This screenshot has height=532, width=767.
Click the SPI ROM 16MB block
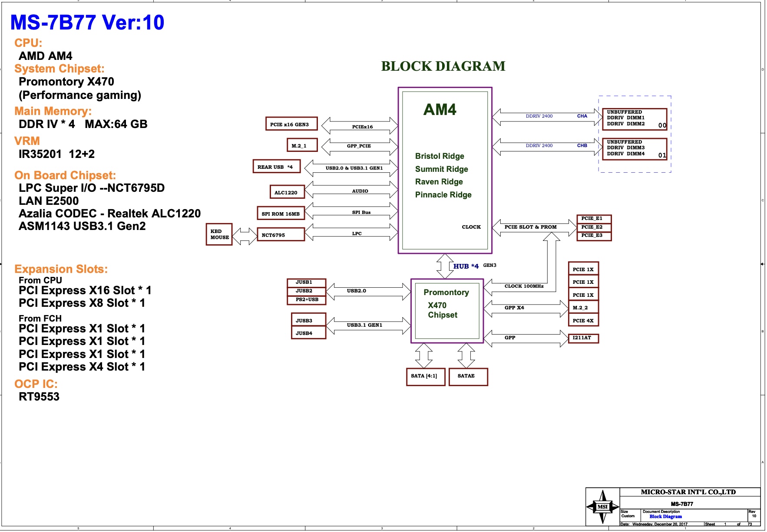pyautogui.click(x=281, y=213)
